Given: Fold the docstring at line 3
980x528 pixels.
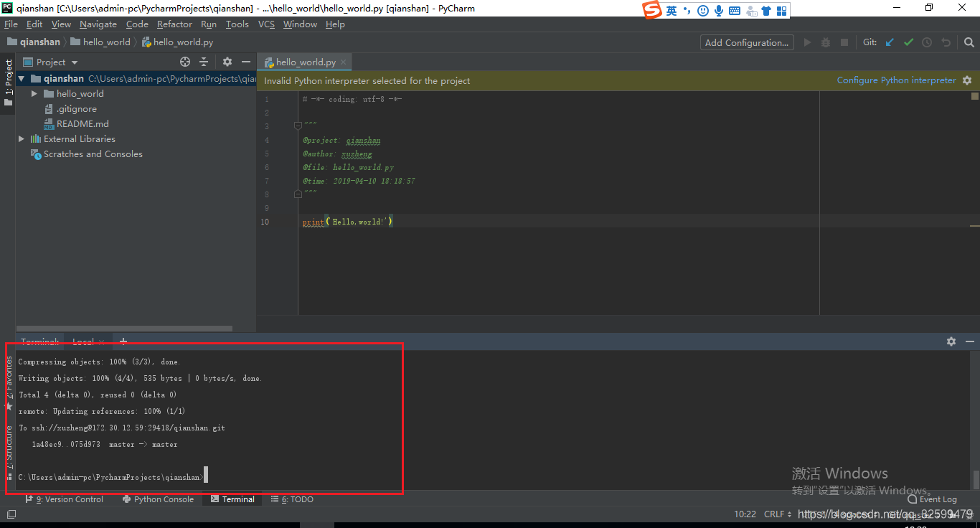Looking at the screenshot, I should click(298, 126).
